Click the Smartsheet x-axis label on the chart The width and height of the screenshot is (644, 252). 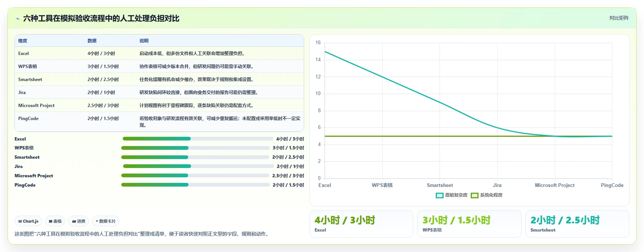(440, 185)
